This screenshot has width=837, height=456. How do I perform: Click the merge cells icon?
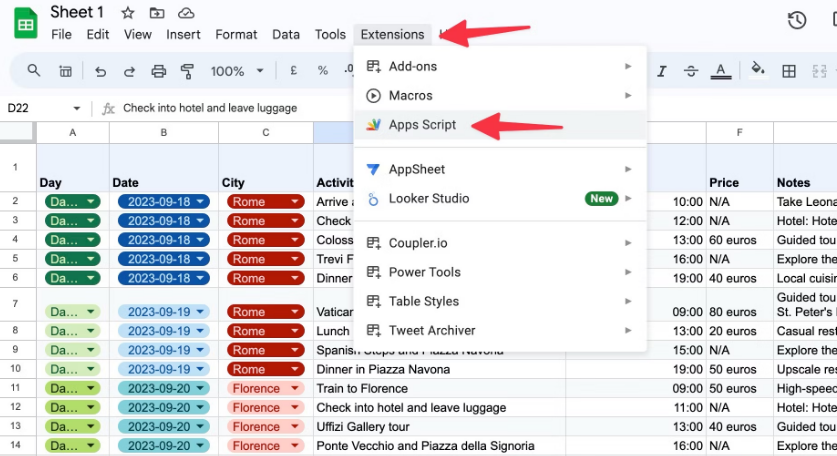point(819,71)
